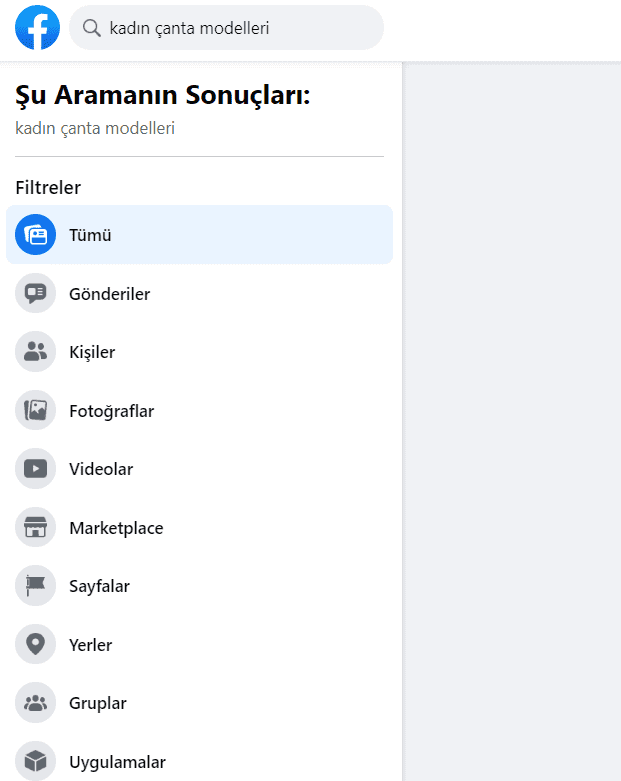The image size is (621, 781).
Task: Filter results by Gönderiler
Action: tap(110, 294)
